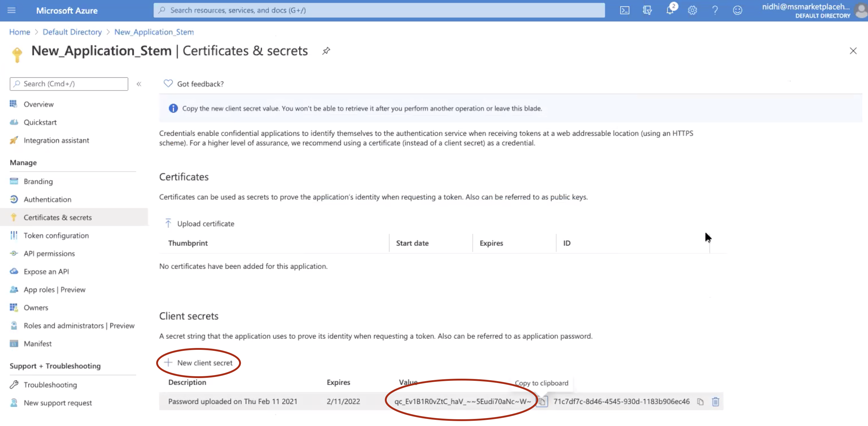The height and width of the screenshot is (426, 868).
Task: Go to New_Application_Stem breadcrumb
Action: tap(154, 32)
